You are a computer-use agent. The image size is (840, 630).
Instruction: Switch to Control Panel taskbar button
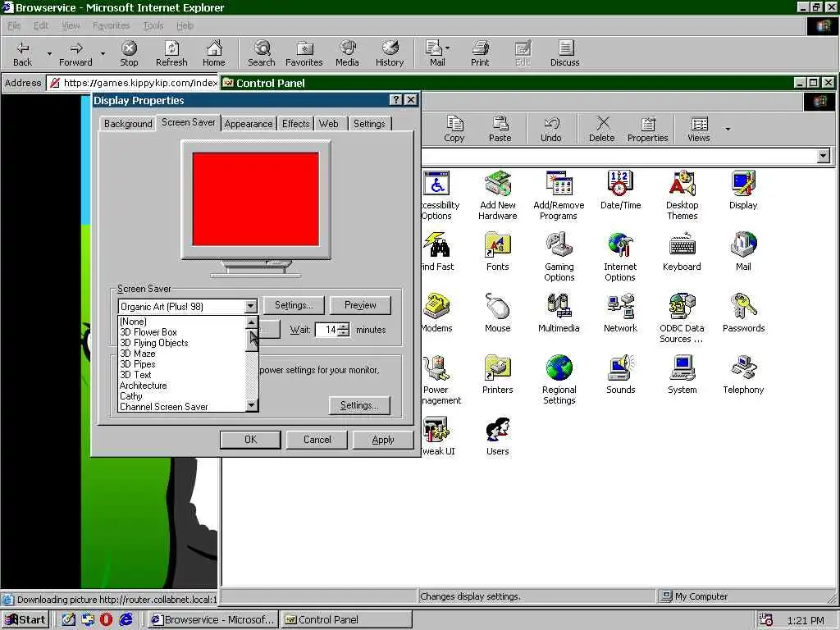[x=346, y=620]
